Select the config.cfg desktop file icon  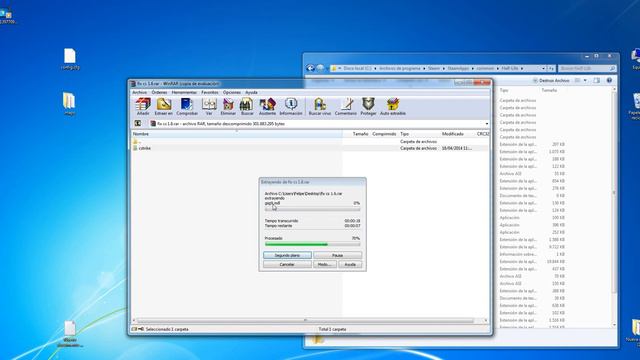pyautogui.click(x=70, y=60)
